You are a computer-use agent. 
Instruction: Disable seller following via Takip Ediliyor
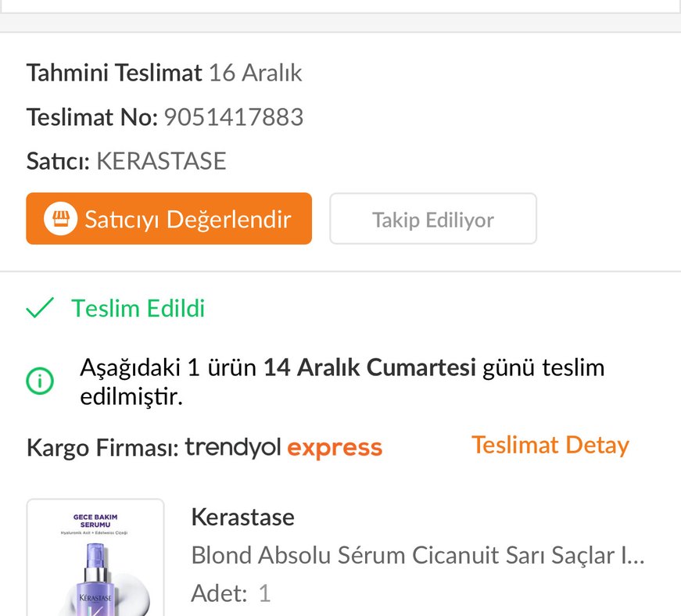432,219
